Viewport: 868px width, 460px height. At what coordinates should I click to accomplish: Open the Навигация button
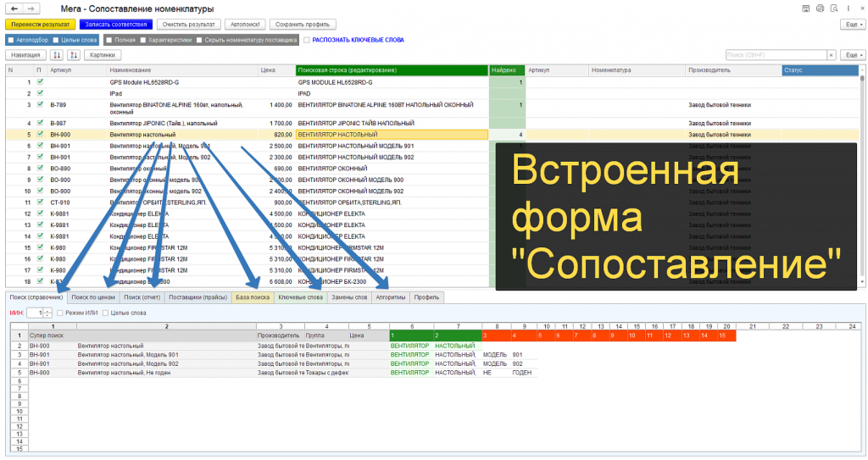click(x=25, y=55)
